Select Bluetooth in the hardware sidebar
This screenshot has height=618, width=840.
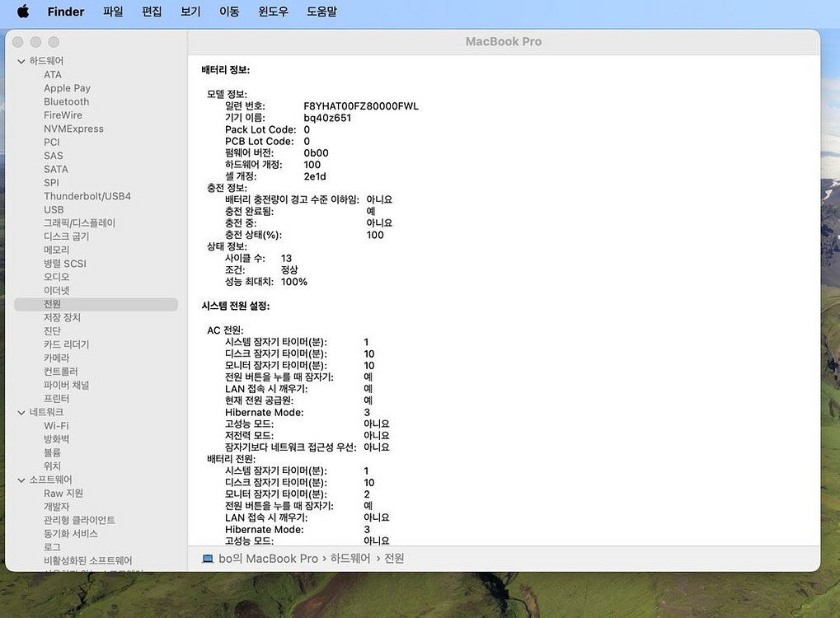coord(65,101)
